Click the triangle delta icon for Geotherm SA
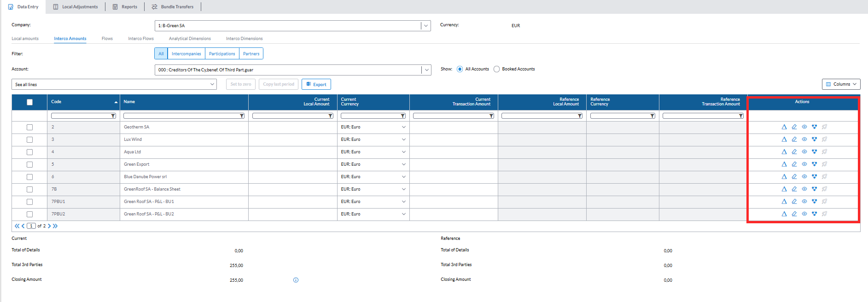Screen dimensions: 868x302 [x=784, y=127]
